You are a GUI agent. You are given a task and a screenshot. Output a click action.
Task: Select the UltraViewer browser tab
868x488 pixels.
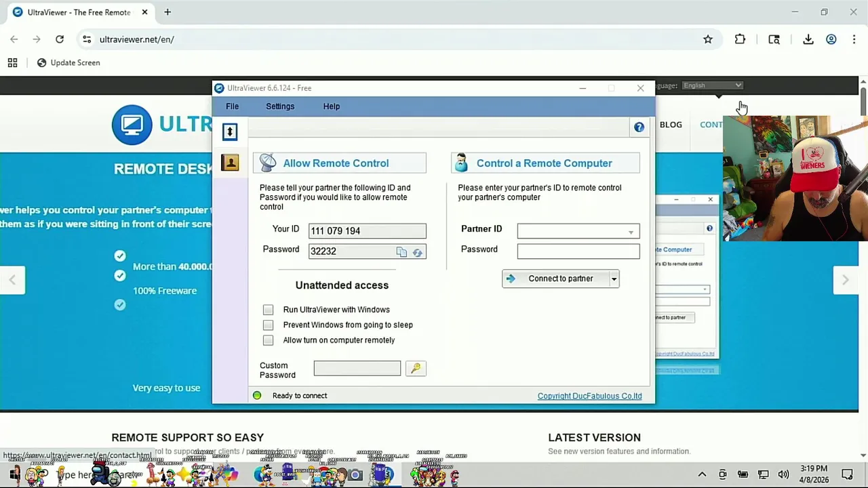coord(78,12)
